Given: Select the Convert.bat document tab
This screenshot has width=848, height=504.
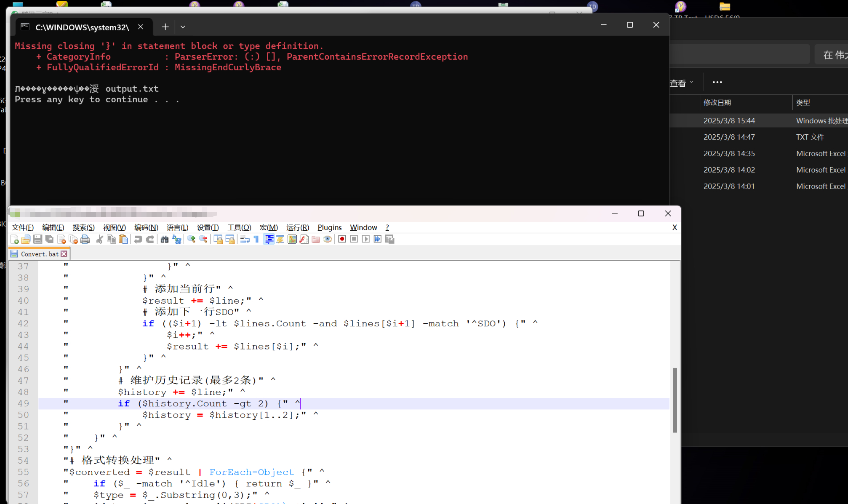Looking at the screenshot, I should [40, 254].
